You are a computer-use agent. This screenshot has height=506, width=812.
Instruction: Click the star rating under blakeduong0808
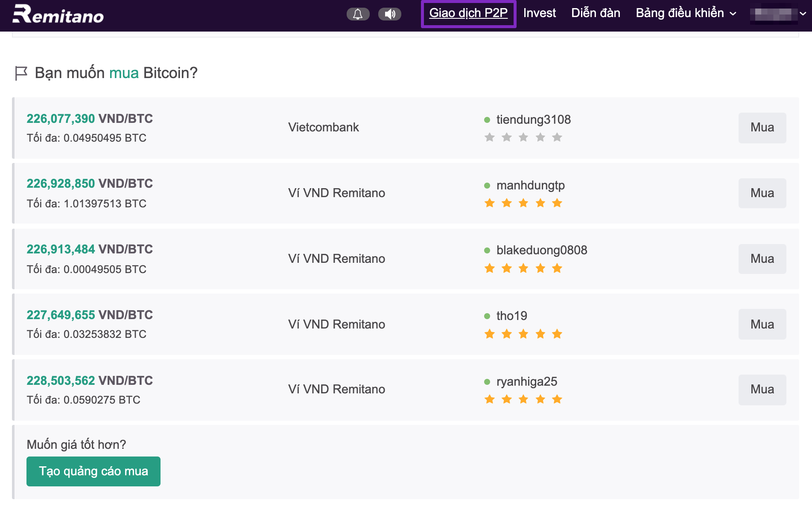pyautogui.click(x=523, y=268)
